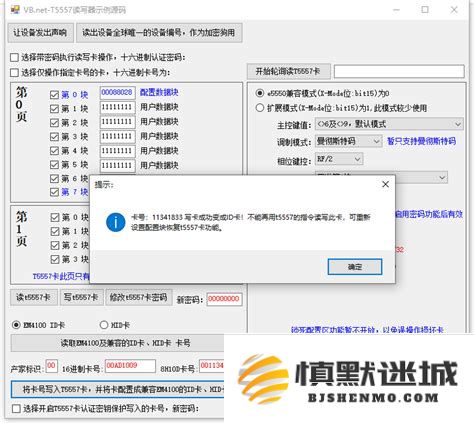Enable 选择带密码执行读写卡操作 checkbox
The width and height of the screenshot is (474, 423).
pyautogui.click(x=14, y=57)
